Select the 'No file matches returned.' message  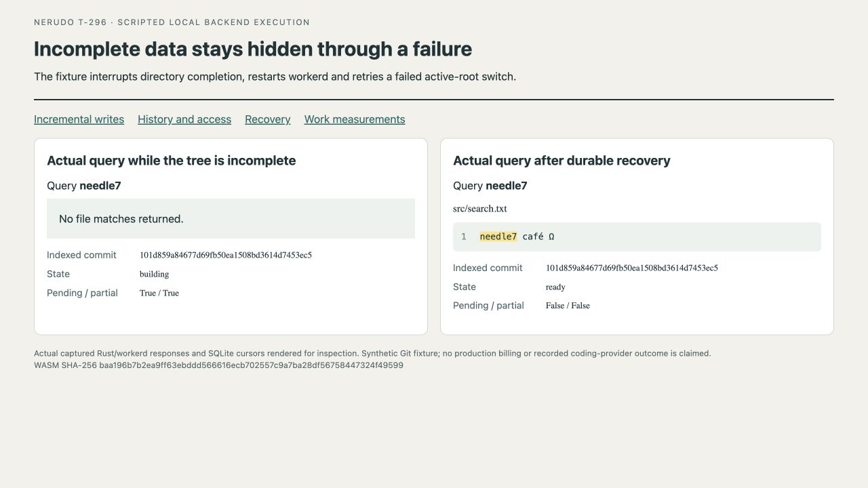click(231, 218)
